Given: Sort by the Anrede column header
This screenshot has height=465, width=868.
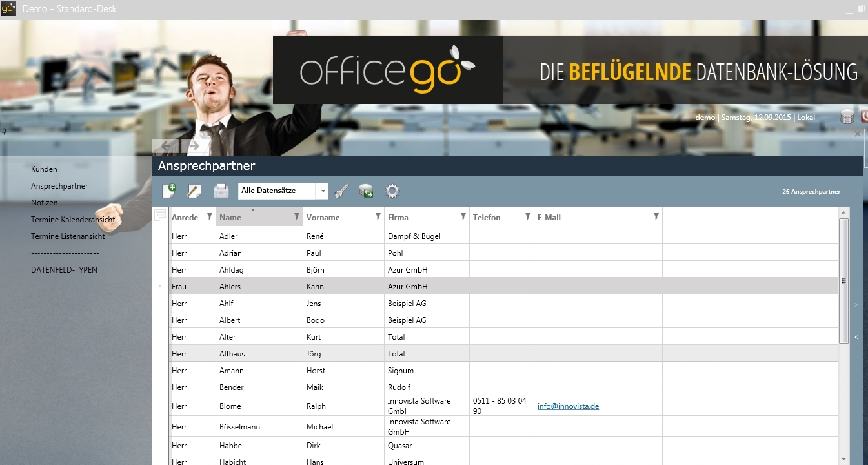Looking at the screenshot, I should click(x=185, y=218).
